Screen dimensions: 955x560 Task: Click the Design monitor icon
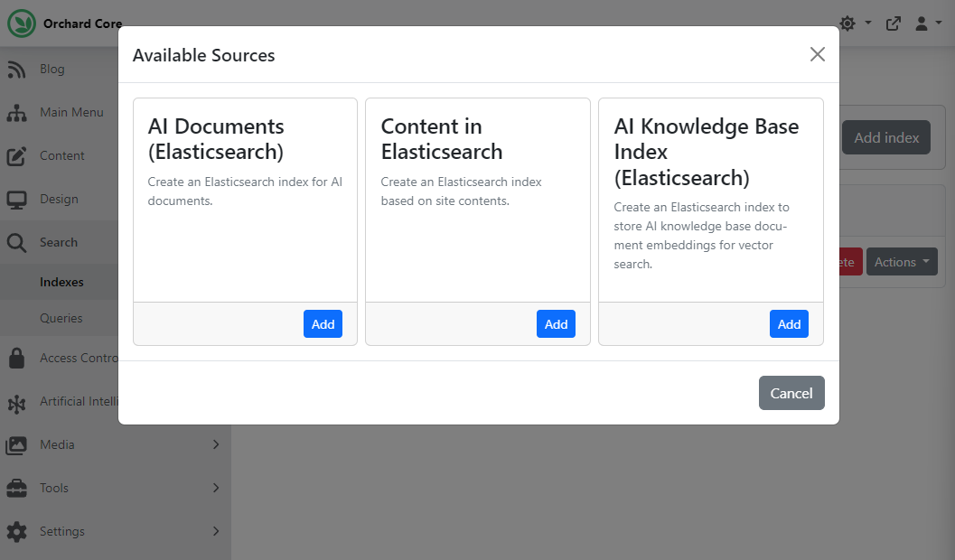click(x=16, y=200)
